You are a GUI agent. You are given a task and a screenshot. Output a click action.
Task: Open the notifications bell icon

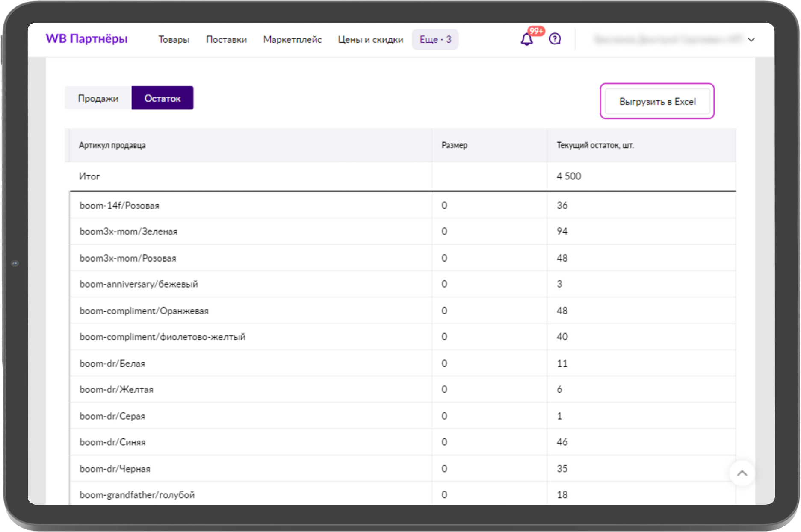527,39
